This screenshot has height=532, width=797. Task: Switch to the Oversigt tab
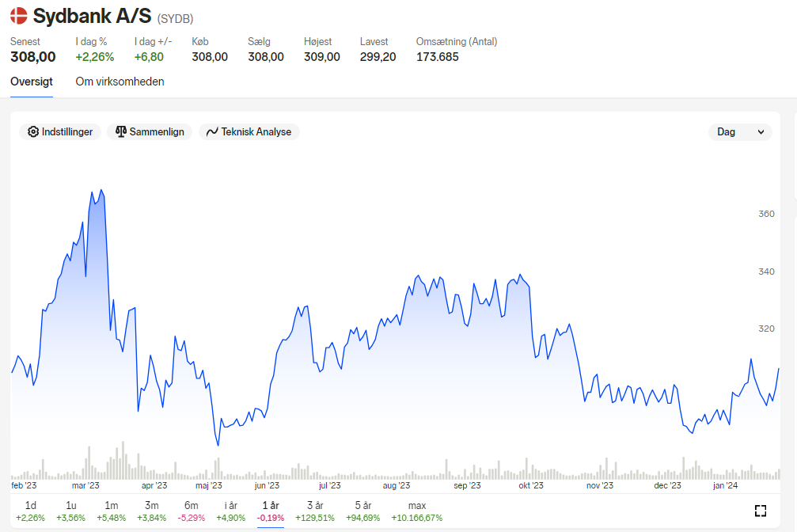pos(32,82)
